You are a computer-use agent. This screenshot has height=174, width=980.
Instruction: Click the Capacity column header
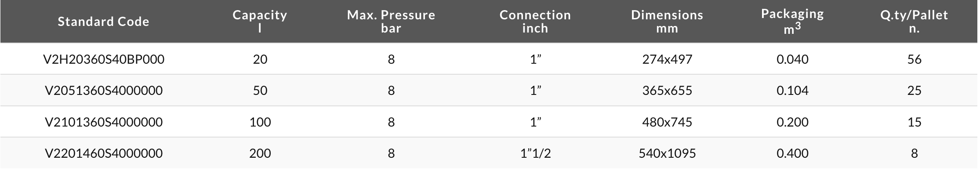(260, 22)
